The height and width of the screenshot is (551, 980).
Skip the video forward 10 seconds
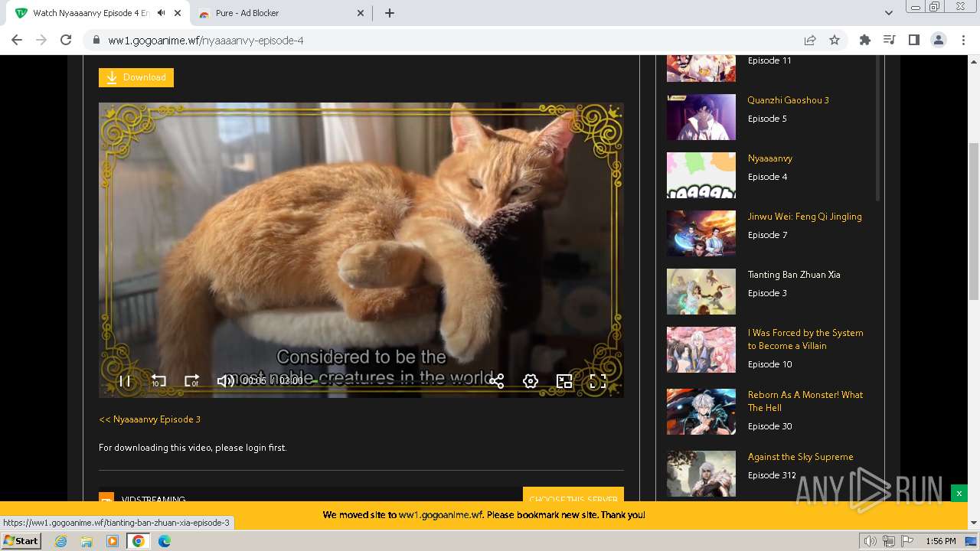point(191,381)
